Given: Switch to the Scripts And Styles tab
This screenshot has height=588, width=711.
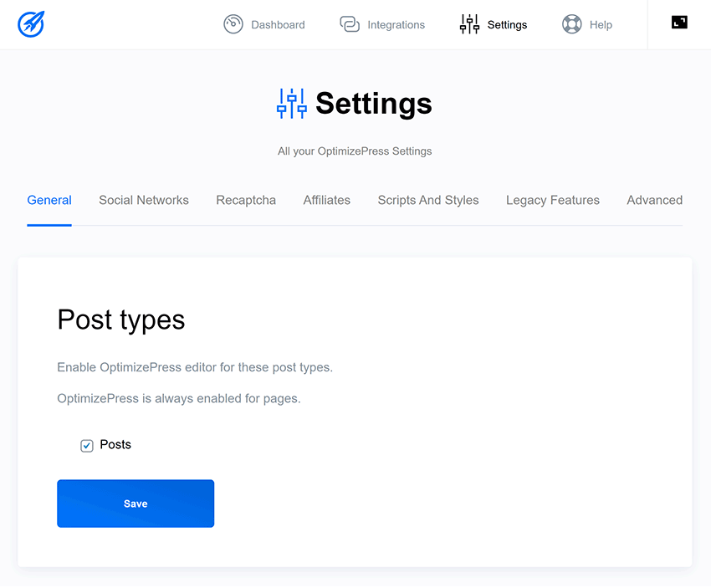Looking at the screenshot, I should (x=428, y=201).
